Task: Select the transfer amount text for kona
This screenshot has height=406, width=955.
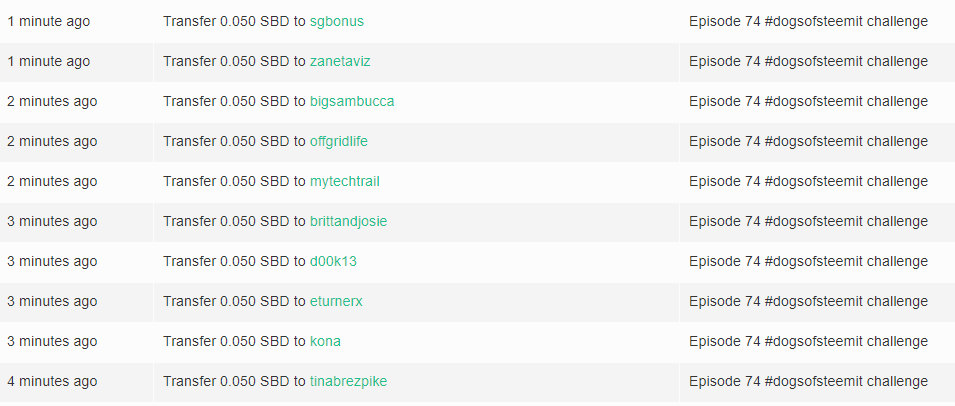Action: point(234,341)
